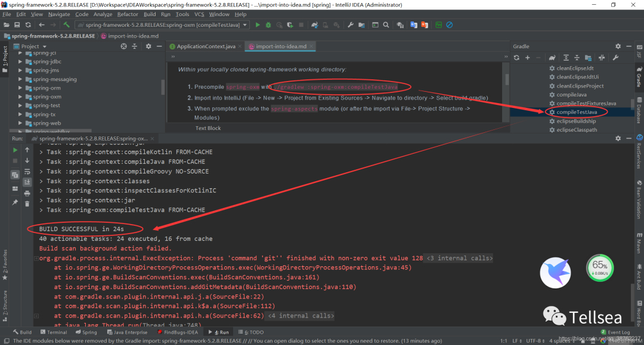The image size is (644, 345).
Task: Expand the spring-orm module
Action: (x=20, y=88)
